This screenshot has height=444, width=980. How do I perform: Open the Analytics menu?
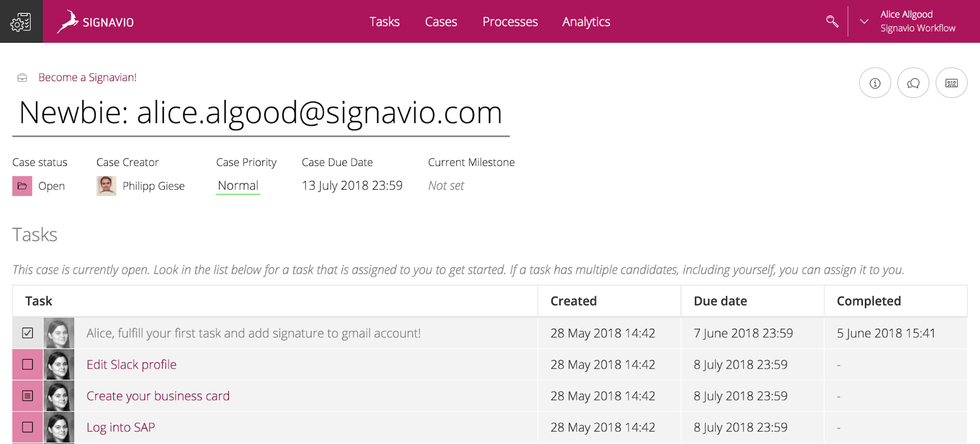point(586,22)
